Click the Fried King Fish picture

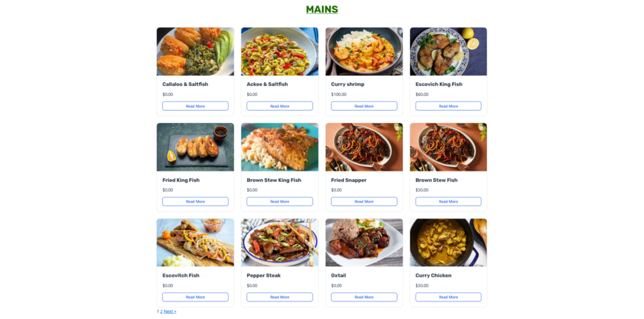tap(195, 147)
